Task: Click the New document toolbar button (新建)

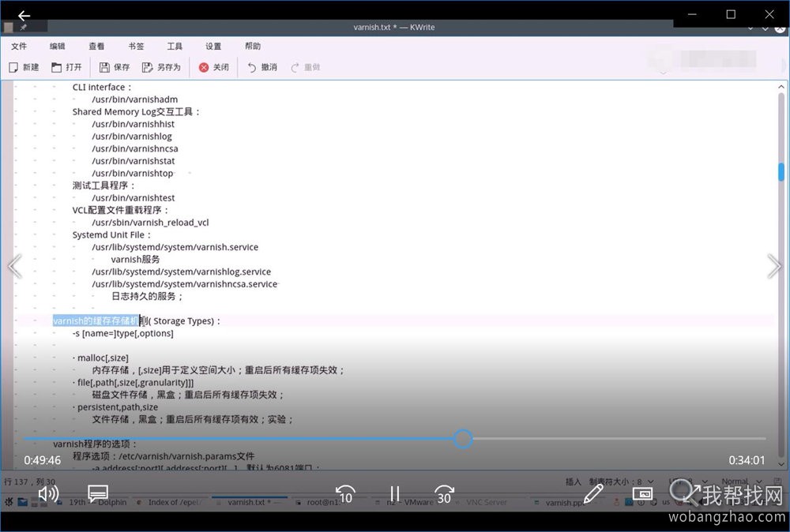Action: 24,67
